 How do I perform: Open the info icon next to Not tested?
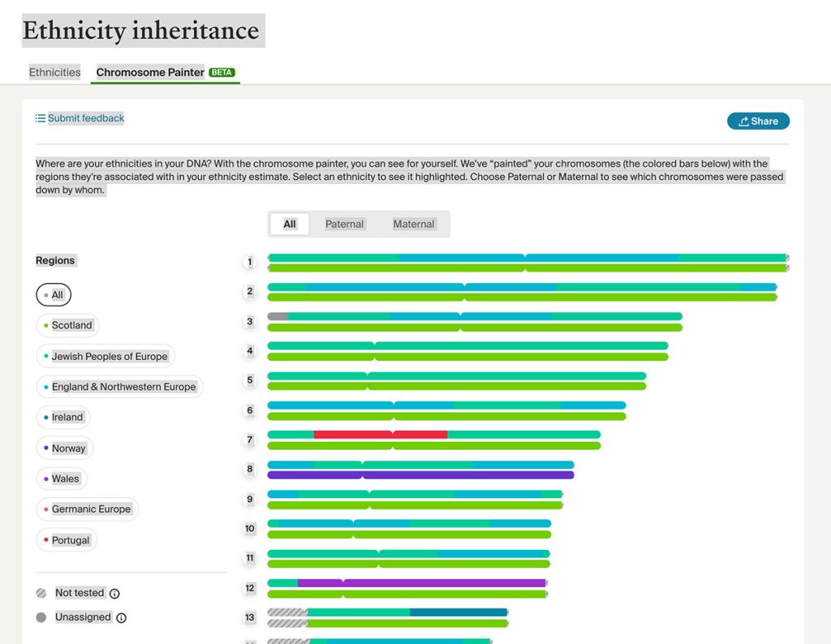(x=114, y=593)
